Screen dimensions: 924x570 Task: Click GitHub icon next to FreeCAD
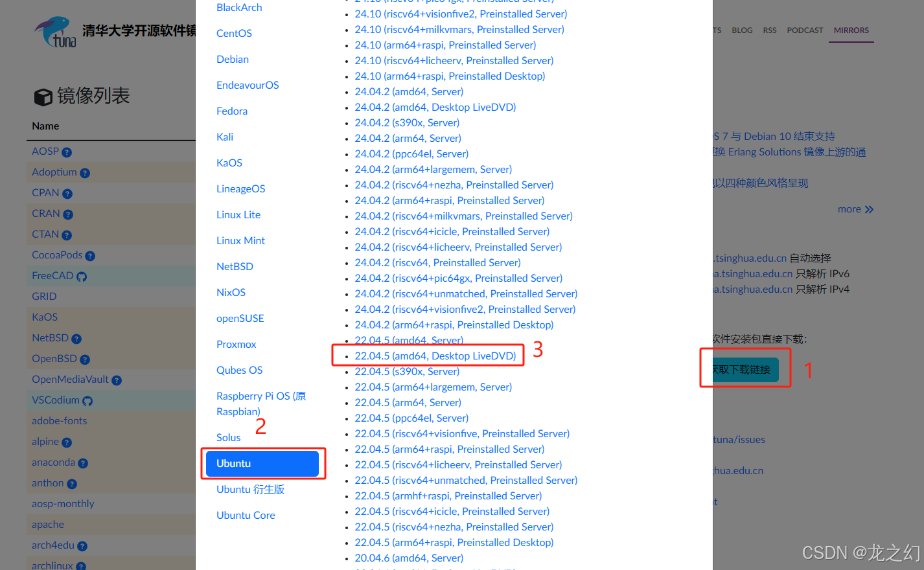82,277
